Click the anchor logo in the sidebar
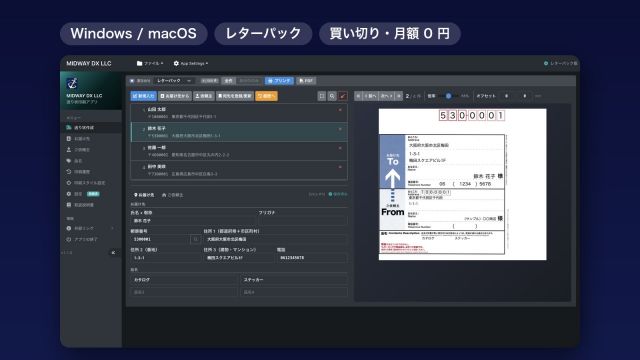This screenshot has height=360, width=640. click(x=72, y=83)
